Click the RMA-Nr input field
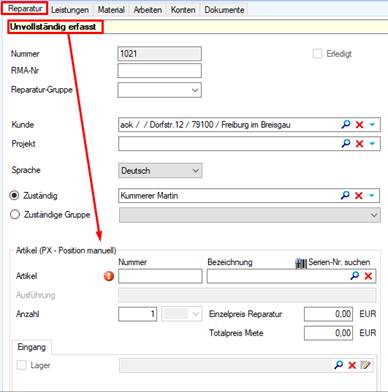The height and width of the screenshot is (392, 388). tap(160, 71)
